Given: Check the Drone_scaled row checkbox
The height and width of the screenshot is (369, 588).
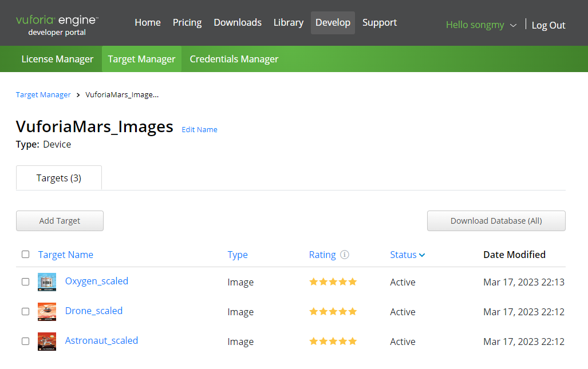Looking at the screenshot, I should coord(26,312).
